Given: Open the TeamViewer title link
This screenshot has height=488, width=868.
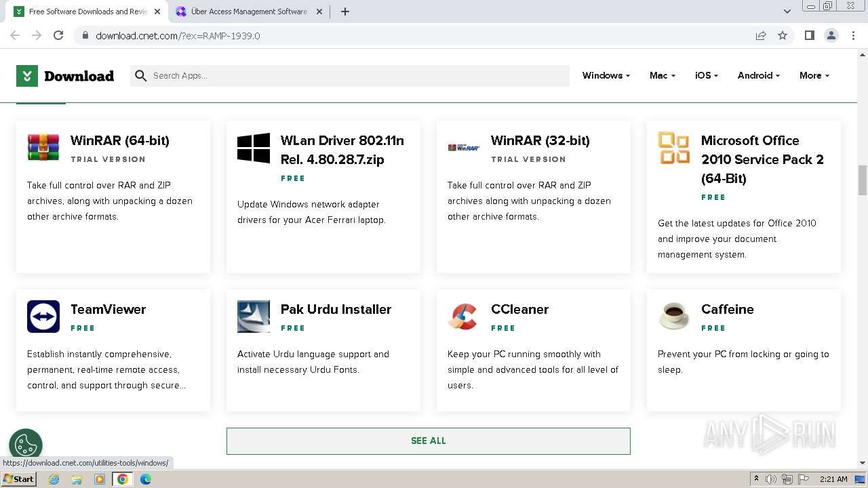Looking at the screenshot, I should click(108, 309).
